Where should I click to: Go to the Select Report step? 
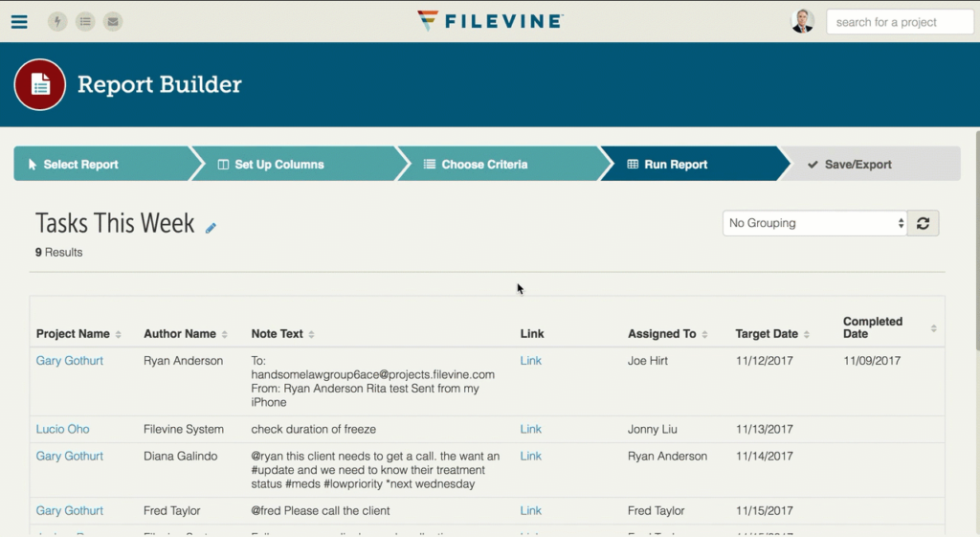point(103,164)
